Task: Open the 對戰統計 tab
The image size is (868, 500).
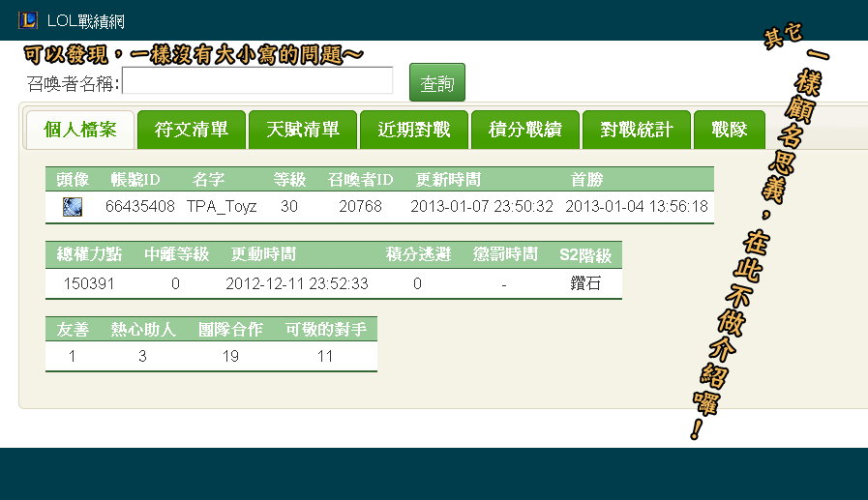Action: tap(637, 130)
